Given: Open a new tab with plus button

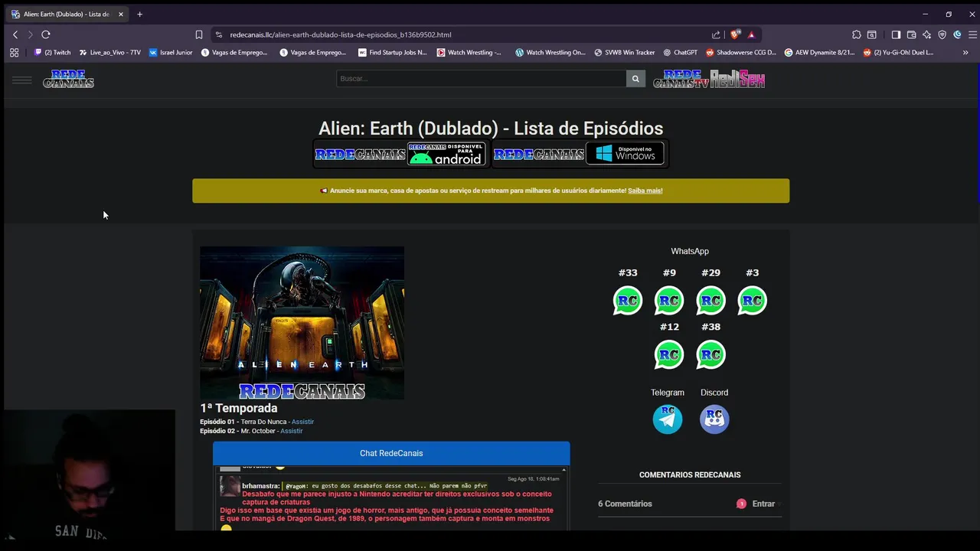Looking at the screenshot, I should click(139, 14).
